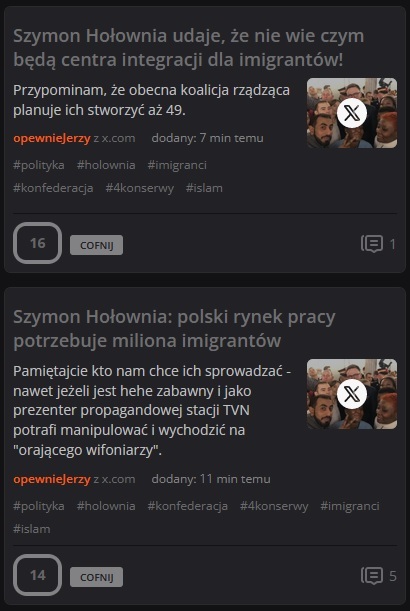
Task: Open the first post's thumbnail image
Action: (x=352, y=113)
